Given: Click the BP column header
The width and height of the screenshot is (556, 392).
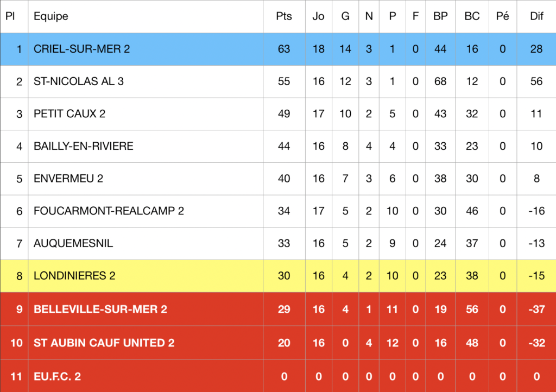Looking at the screenshot, I should tap(440, 16).
